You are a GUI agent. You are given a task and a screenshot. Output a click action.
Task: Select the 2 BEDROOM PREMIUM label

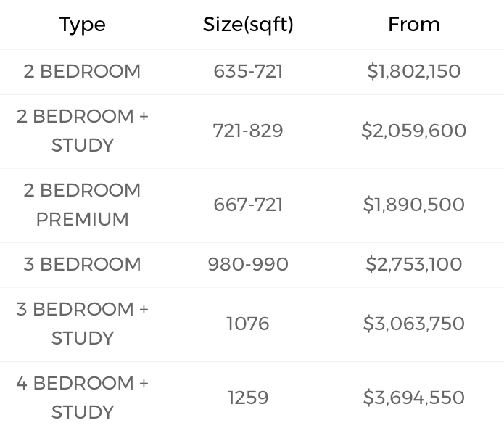(x=82, y=205)
